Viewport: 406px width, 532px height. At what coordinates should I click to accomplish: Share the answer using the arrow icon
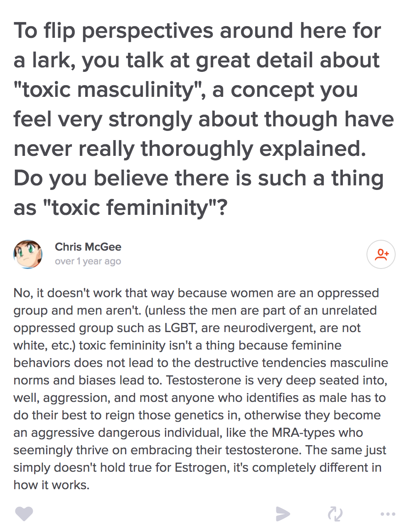[283, 514]
